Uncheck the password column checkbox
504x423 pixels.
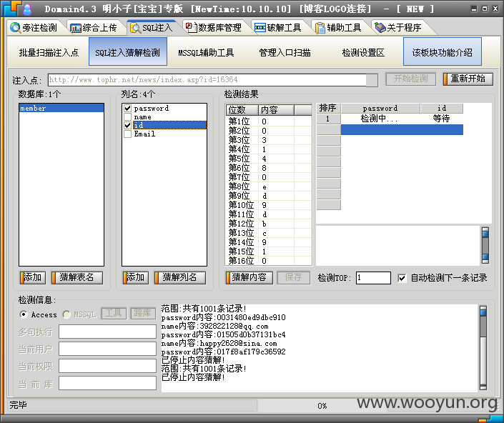(x=127, y=108)
